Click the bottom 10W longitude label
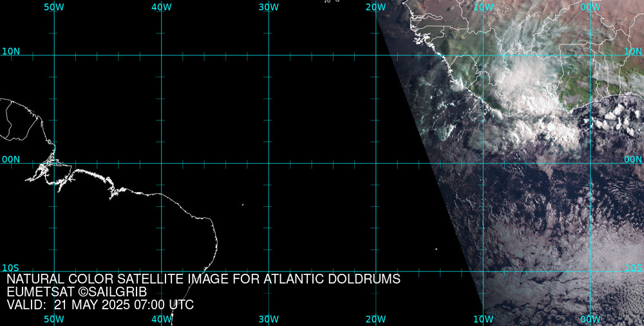Viewport: 644px width, 326px height. [484, 320]
